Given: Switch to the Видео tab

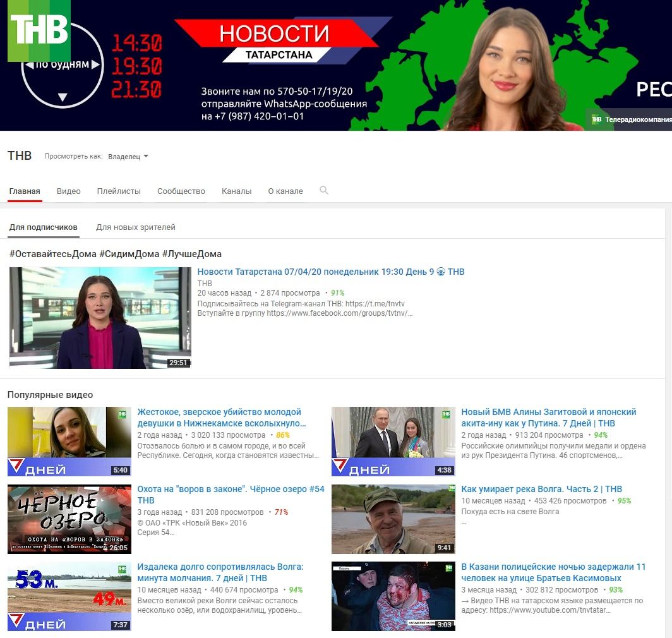Looking at the screenshot, I should pyautogui.click(x=68, y=191).
